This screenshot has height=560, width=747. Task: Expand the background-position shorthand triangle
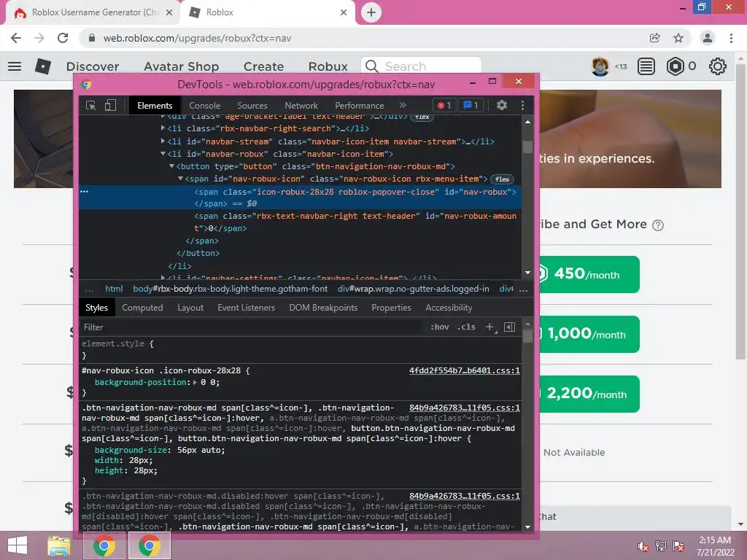[x=195, y=382]
